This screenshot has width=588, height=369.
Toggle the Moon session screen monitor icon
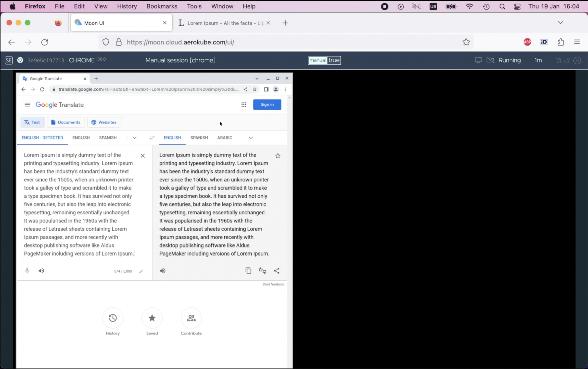coord(478,60)
